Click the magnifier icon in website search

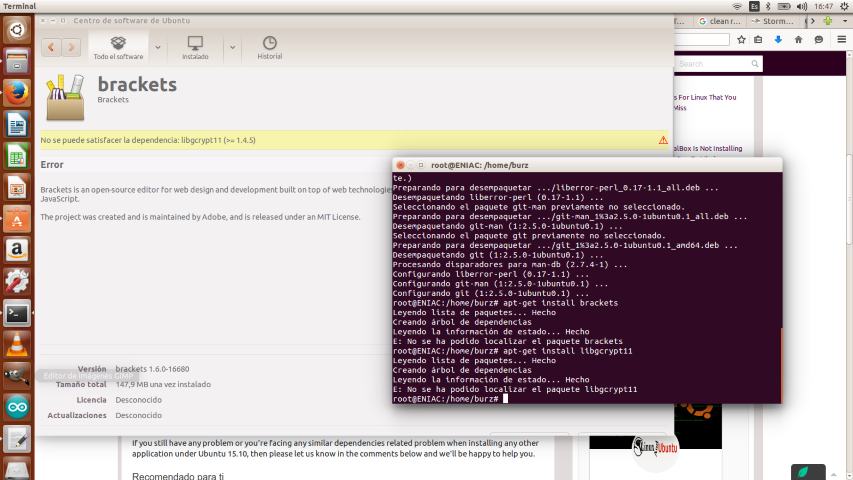pos(755,64)
